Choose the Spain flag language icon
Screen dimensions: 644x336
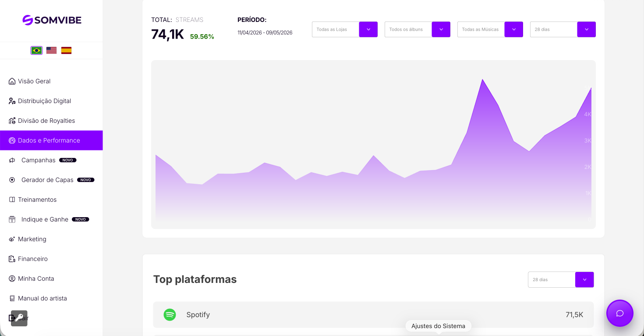click(66, 50)
